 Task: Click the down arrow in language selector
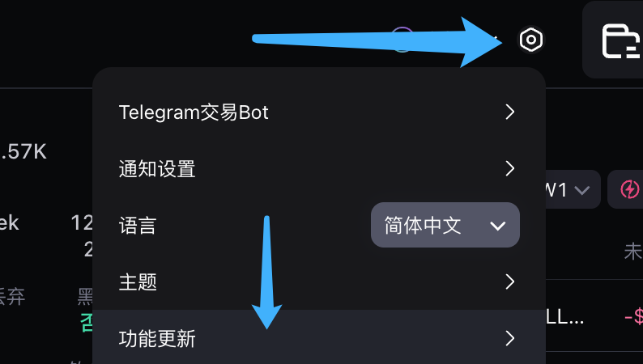(498, 226)
